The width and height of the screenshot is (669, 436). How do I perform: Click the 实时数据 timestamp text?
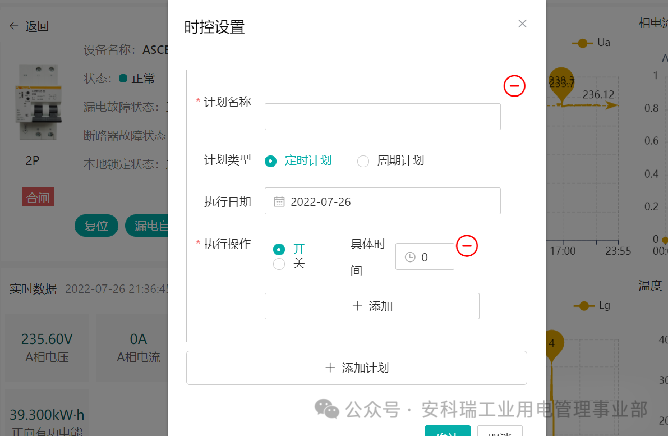117,289
